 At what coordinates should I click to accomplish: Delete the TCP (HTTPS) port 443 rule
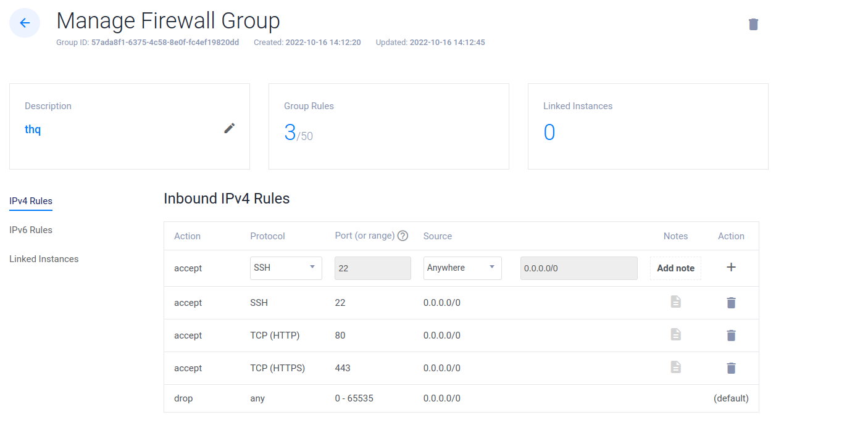(x=731, y=368)
